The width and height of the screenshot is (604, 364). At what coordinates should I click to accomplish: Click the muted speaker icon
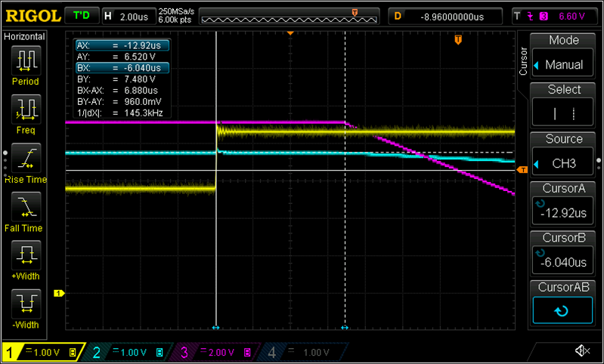click(x=582, y=350)
